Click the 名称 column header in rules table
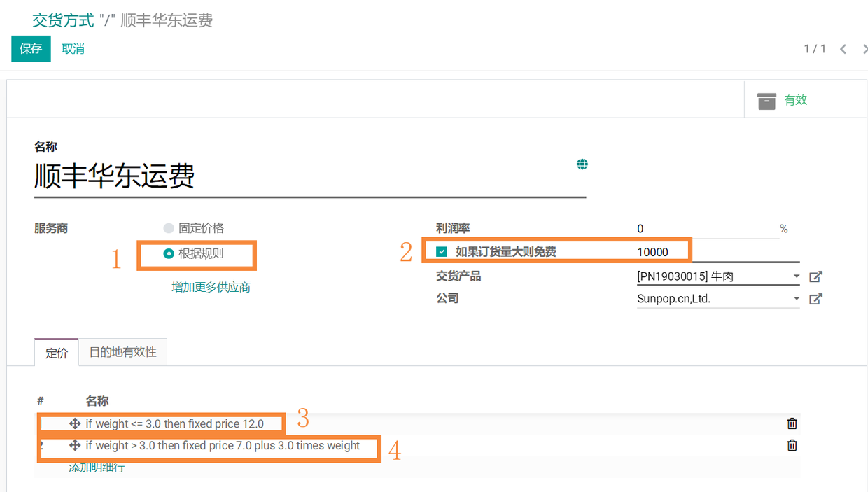 97,401
